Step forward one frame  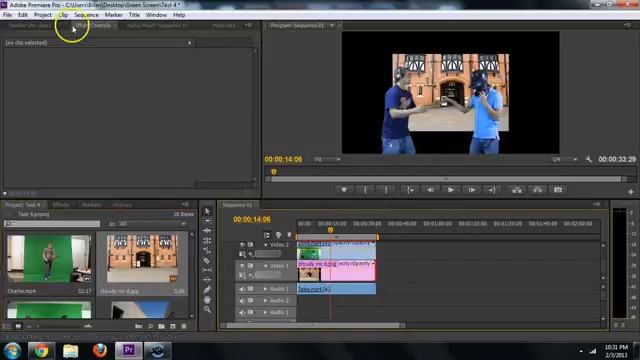coord(472,190)
